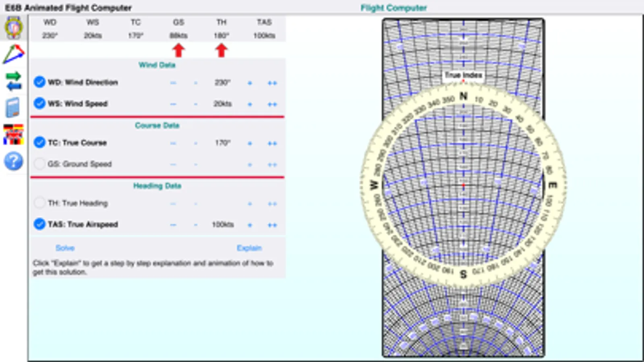Click the W marking on the compass ring
The image size is (644, 362).
(x=374, y=185)
